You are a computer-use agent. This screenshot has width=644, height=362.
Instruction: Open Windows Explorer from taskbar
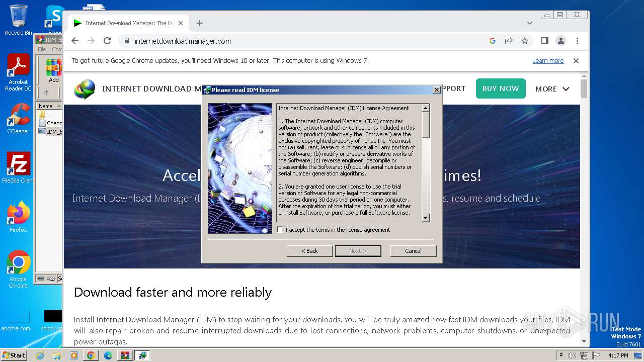pyautogui.click(x=57, y=355)
